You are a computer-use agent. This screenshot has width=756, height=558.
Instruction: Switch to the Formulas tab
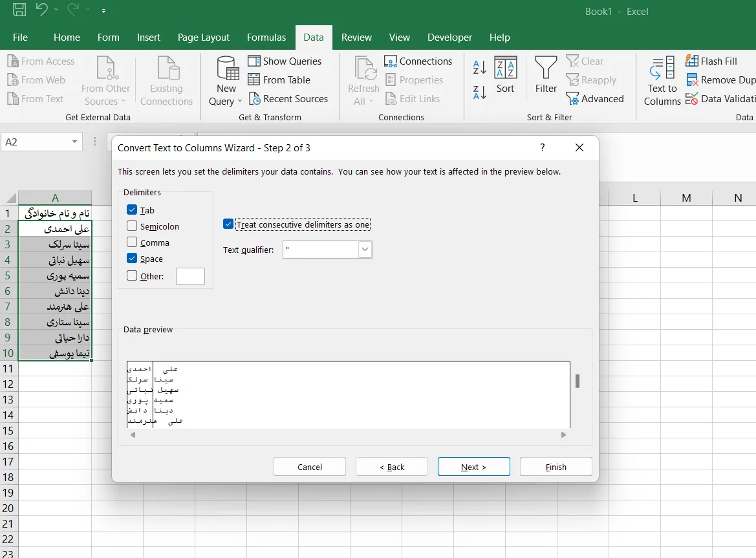pyautogui.click(x=266, y=37)
